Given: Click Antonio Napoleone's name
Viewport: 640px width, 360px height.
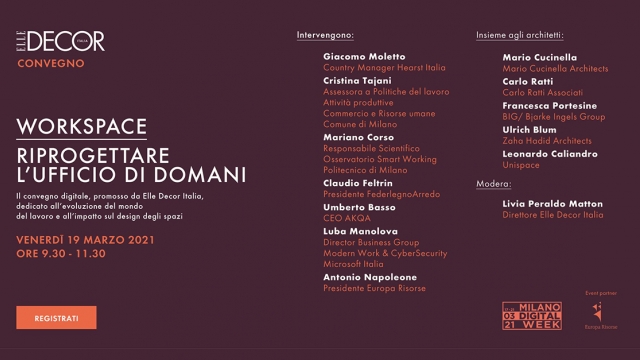Looking at the screenshot, I should (370, 277).
